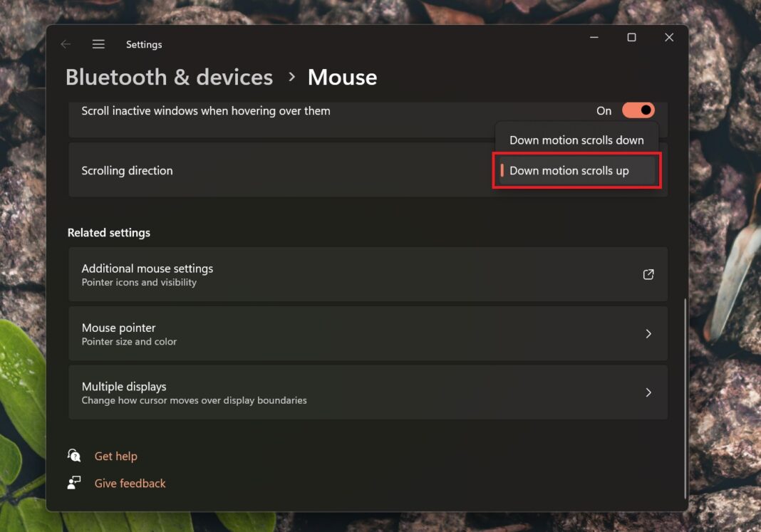The image size is (761, 532).
Task: Toggle off Scroll inactive windows setting
Action: [x=638, y=110]
